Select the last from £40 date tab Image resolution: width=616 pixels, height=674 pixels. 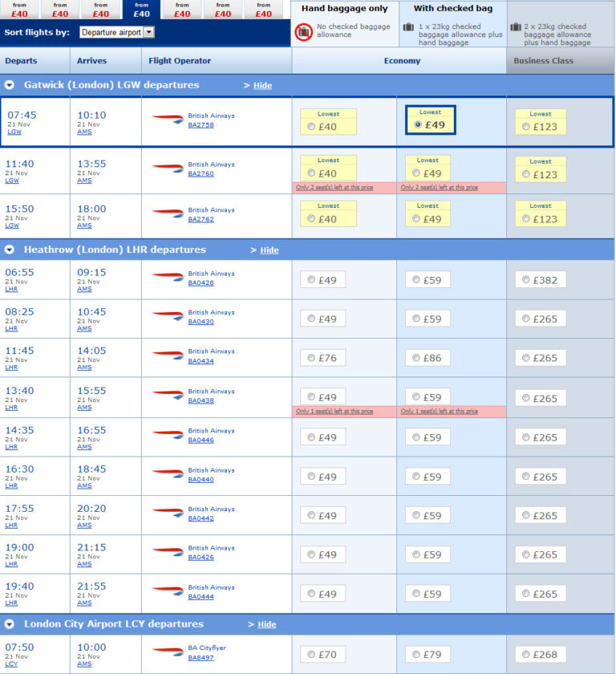pos(263,10)
